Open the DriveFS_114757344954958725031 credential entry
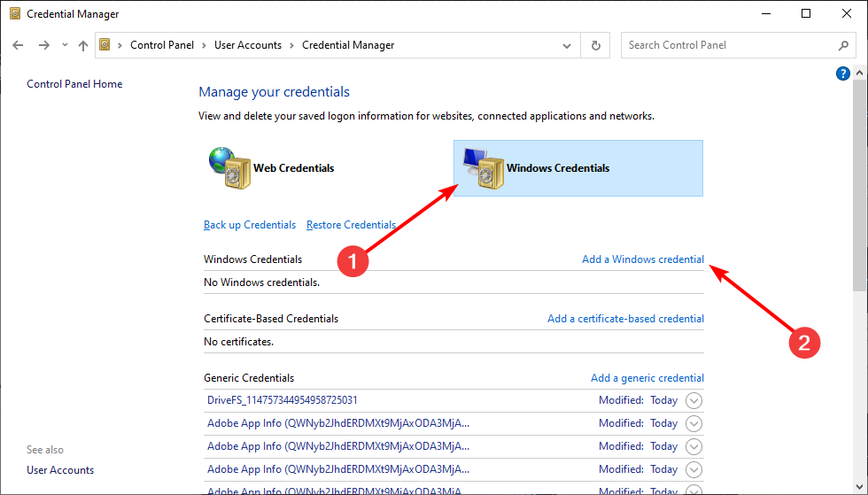 click(x=283, y=399)
